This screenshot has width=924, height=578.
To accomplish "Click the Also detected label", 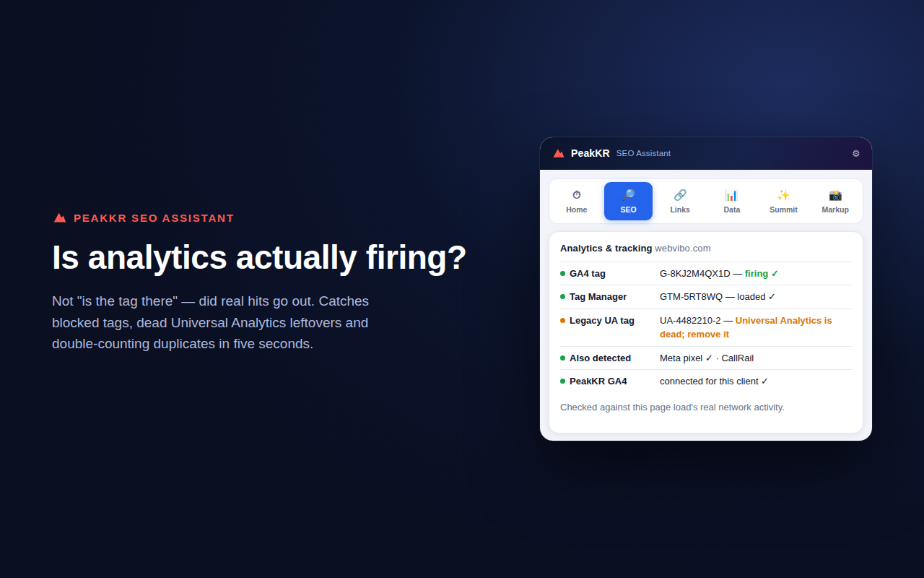I will (x=600, y=358).
